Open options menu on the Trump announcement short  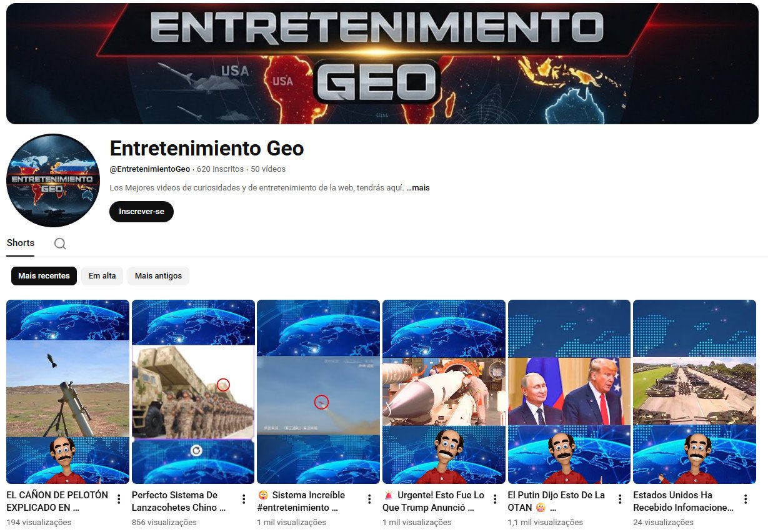(494, 499)
